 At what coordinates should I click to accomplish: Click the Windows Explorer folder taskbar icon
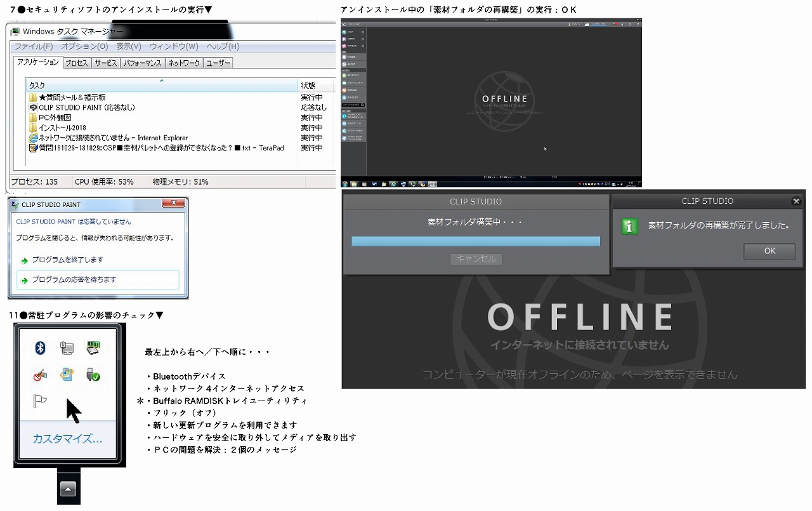point(355,183)
